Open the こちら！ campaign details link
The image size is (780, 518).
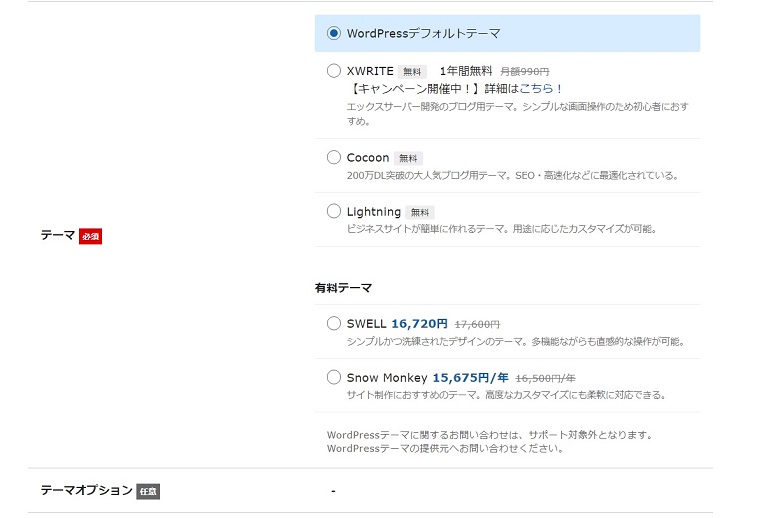pos(541,89)
